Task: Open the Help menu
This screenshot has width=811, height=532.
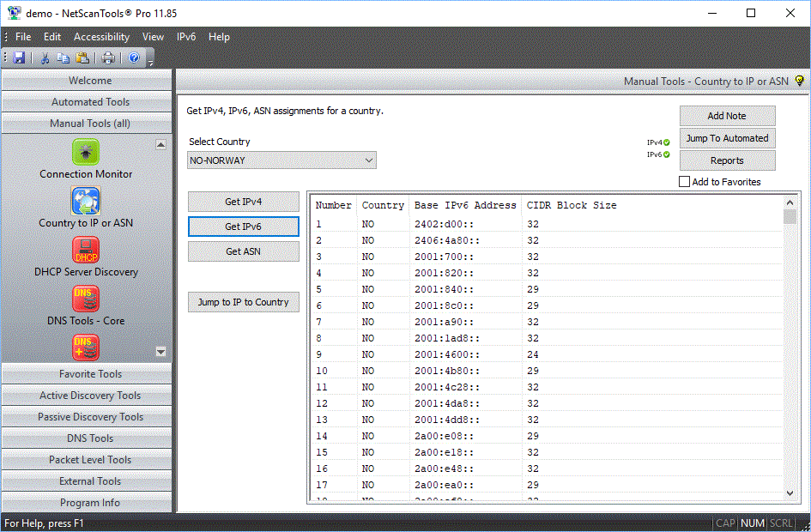Action: pyautogui.click(x=219, y=37)
